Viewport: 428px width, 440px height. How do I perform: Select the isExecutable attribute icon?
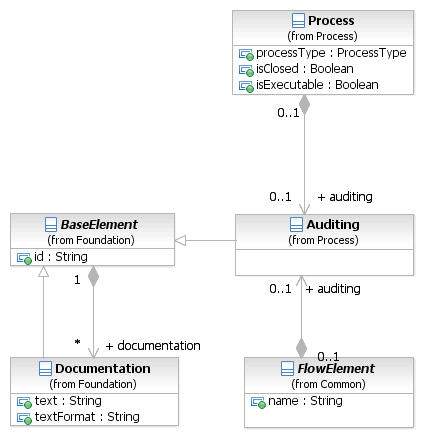point(246,86)
